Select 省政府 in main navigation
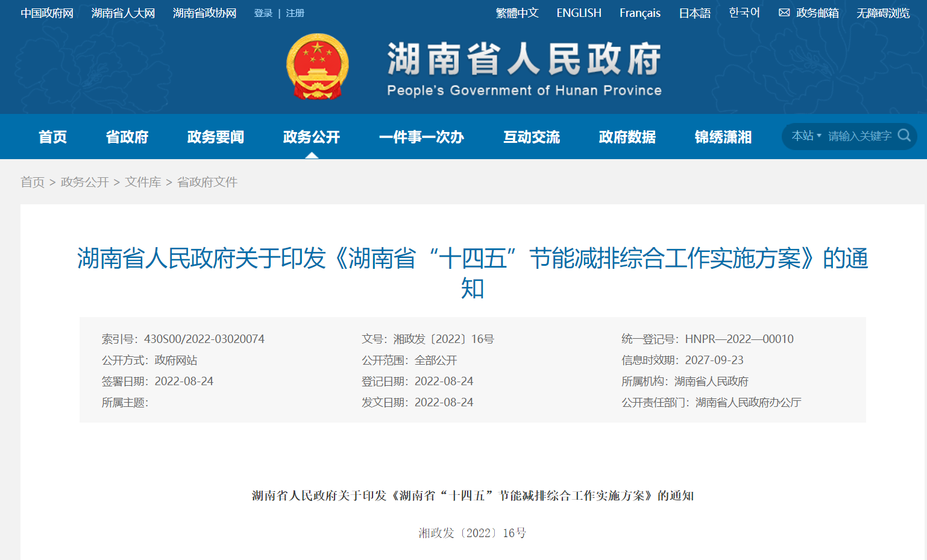The image size is (927, 560). pyautogui.click(x=127, y=137)
